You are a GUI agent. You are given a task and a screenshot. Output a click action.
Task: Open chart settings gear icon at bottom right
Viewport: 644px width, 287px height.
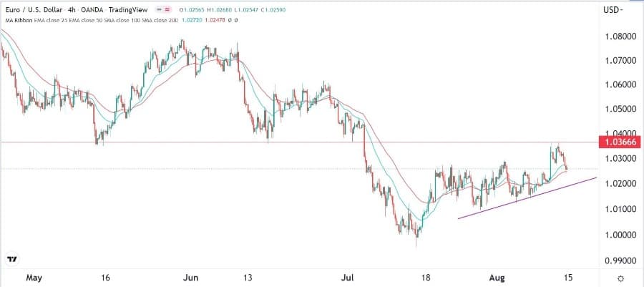point(620,278)
